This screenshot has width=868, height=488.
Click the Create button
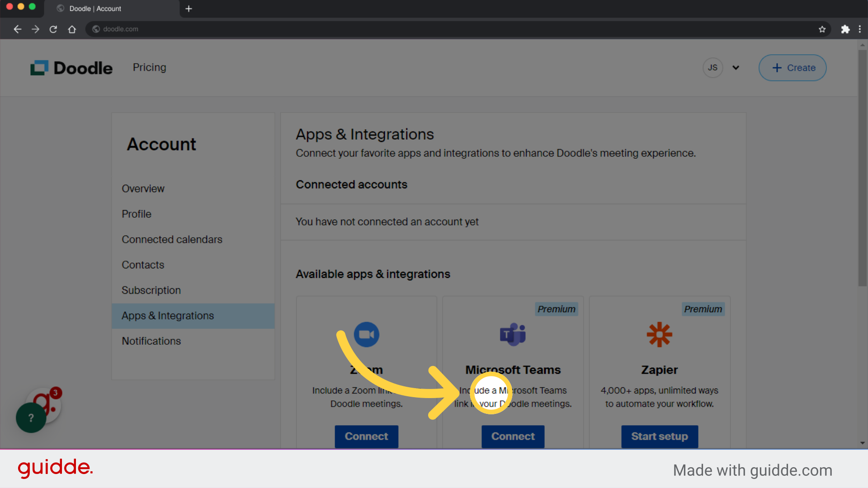792,67
